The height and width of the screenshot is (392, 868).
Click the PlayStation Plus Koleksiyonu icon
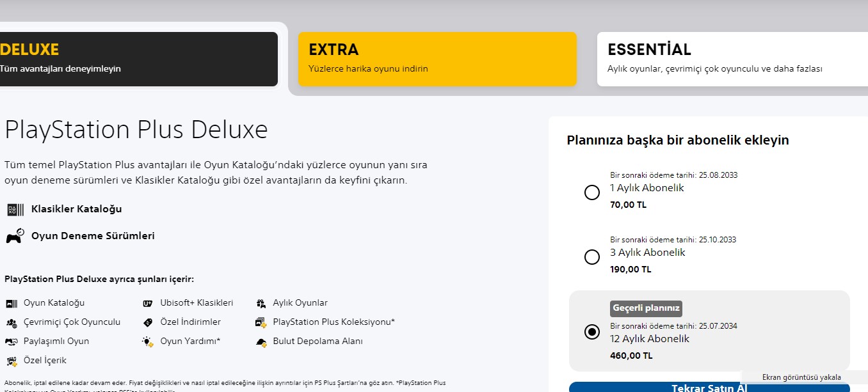pyautogui.click(x=261, y=322)
